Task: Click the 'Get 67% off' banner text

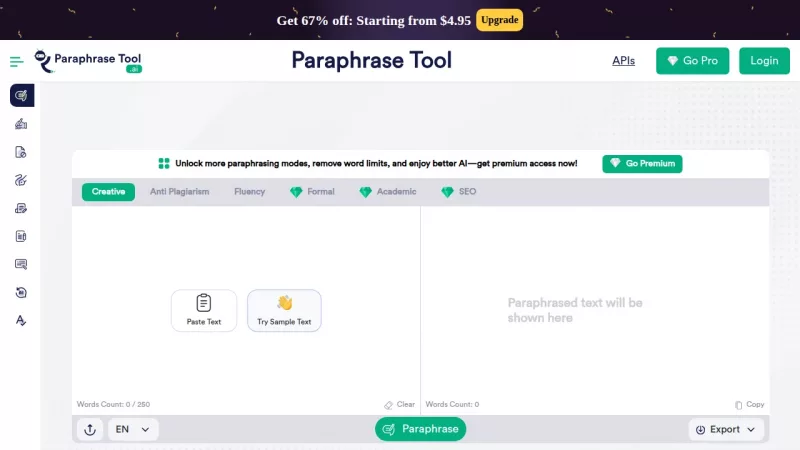Action: tap(373, 20)
